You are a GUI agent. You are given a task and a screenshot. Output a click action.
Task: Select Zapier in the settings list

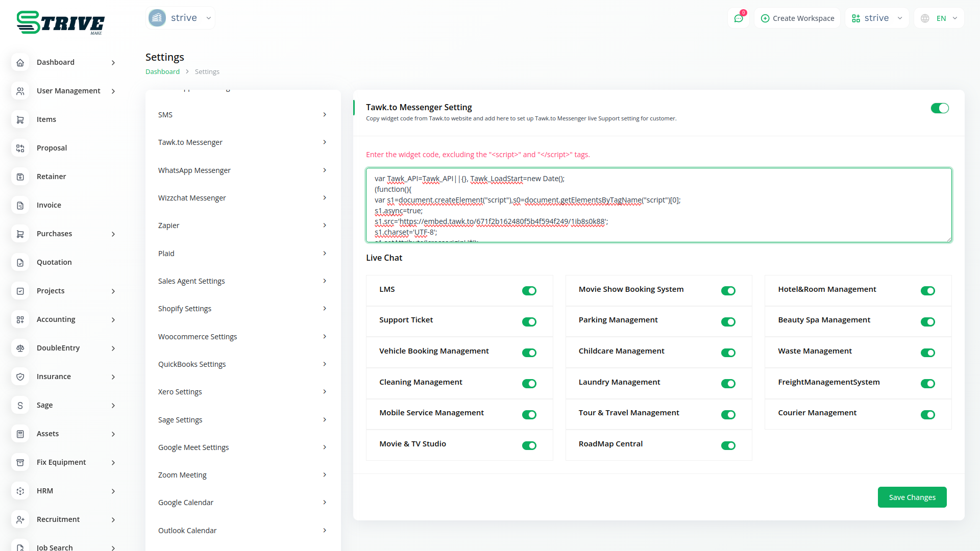[242, 226]
